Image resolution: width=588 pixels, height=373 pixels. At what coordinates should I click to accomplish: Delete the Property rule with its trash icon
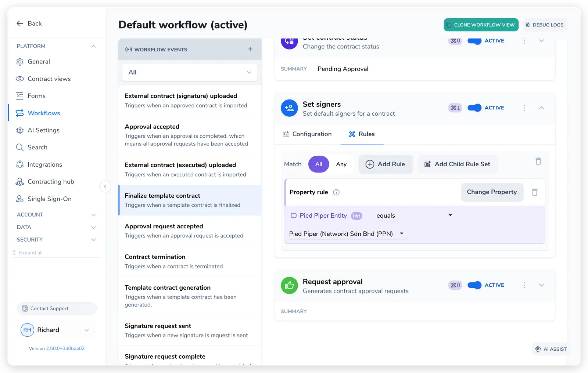coord(535,192)
